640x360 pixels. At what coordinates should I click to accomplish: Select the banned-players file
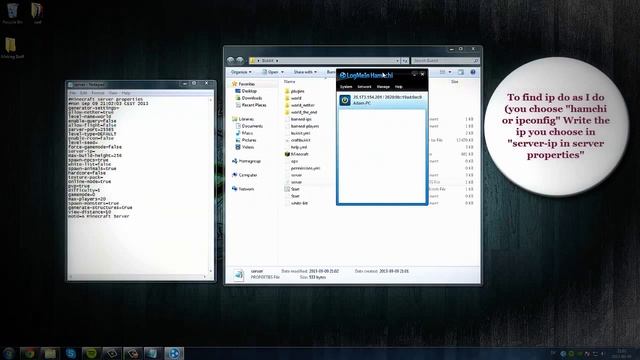click(x=302, y=126)
